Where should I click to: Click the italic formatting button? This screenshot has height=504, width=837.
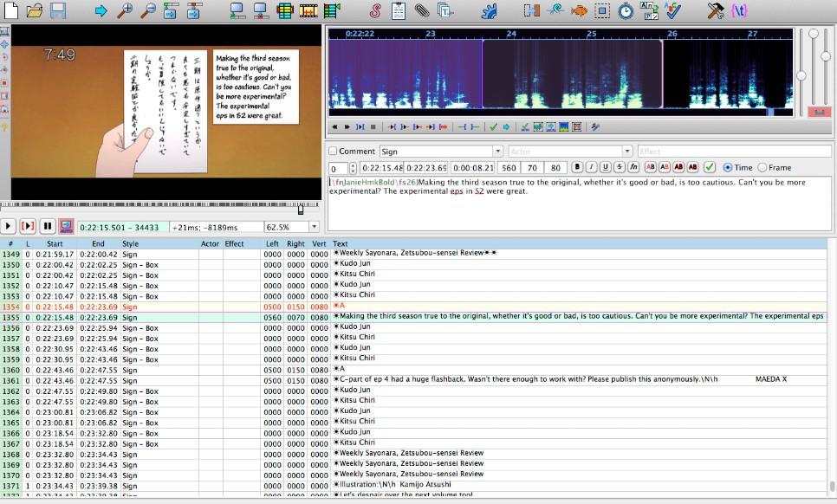coord(593,167)
